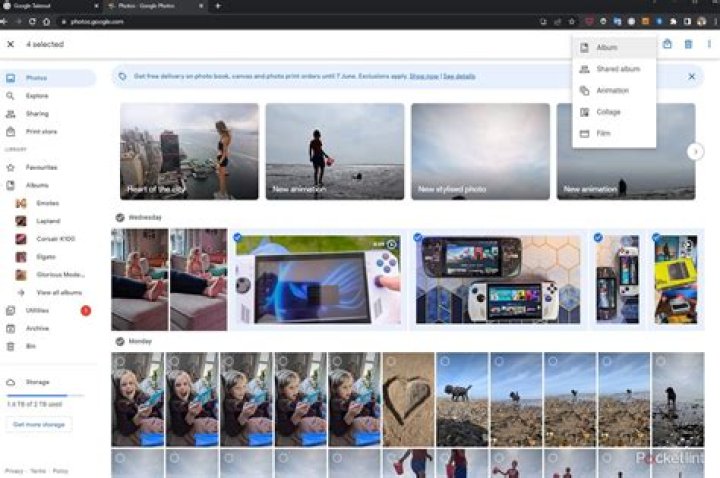The image size is (720, 478).
Task: Clear selection with the X icon
Action: [x=10, y=44]
